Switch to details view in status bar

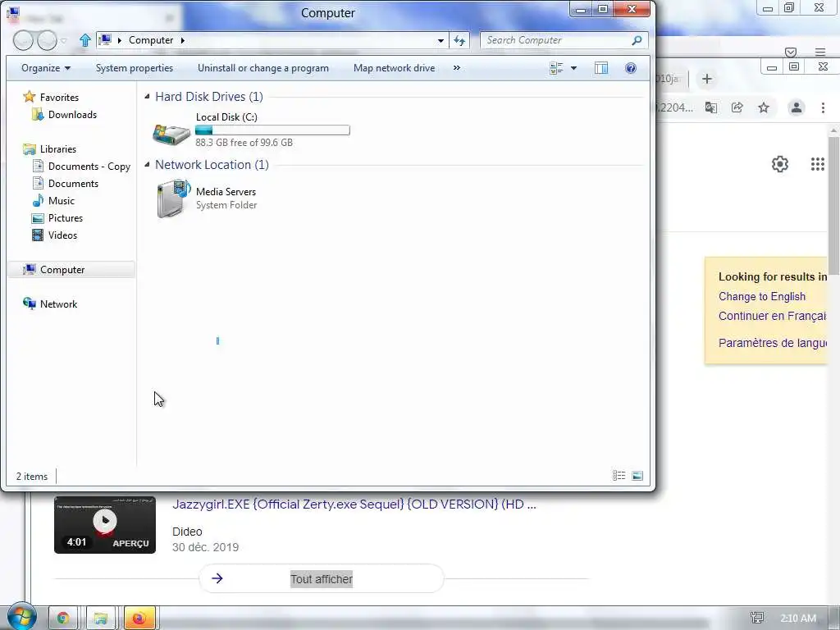619,476
